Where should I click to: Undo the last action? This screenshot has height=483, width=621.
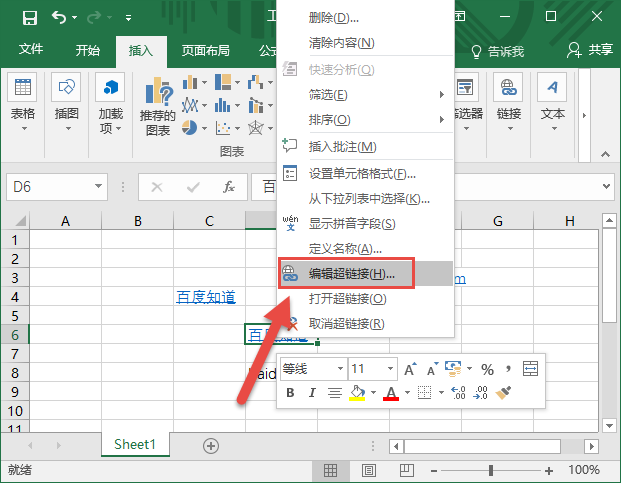[59, 17]
